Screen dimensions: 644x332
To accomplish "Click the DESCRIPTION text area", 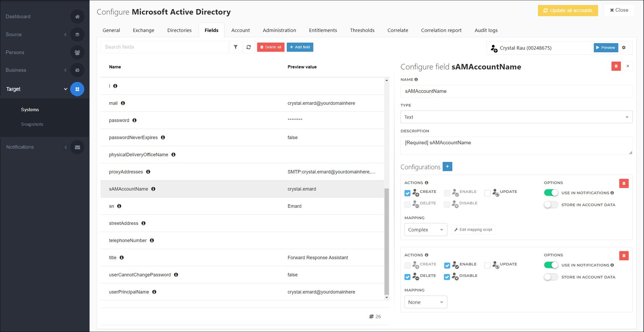I will (x=516, y=145).
